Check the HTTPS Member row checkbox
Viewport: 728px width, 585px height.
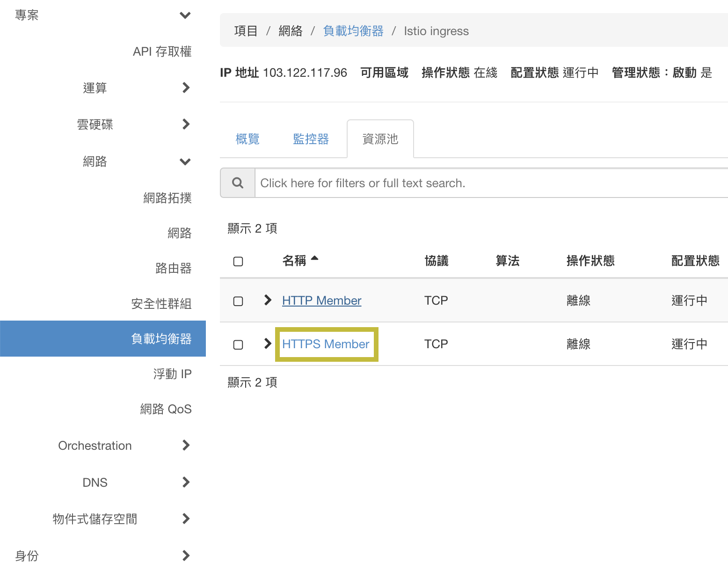point(238,344)
